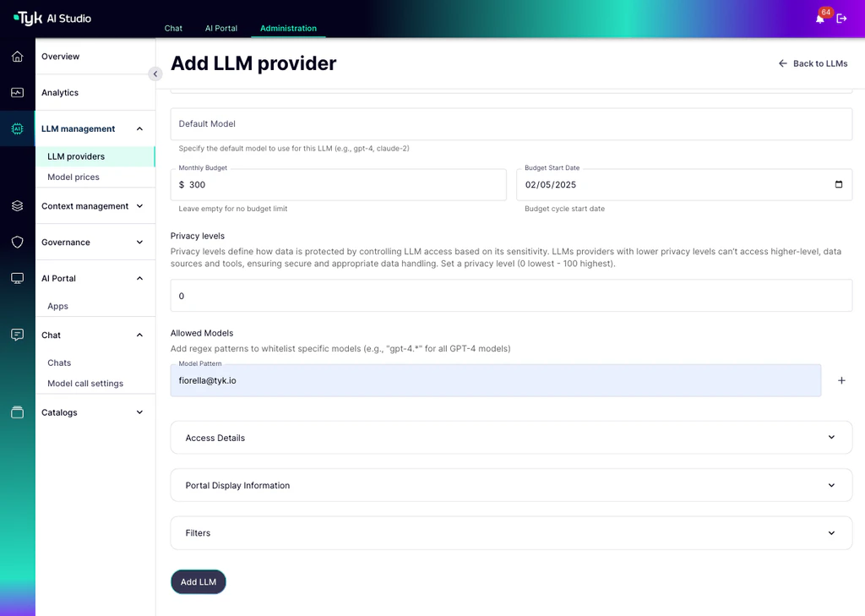Image resolution: width=865 pixels, height=616 pixels.
Task: Click the catalogs box icon in rail
Action: (x=18, y=412)
